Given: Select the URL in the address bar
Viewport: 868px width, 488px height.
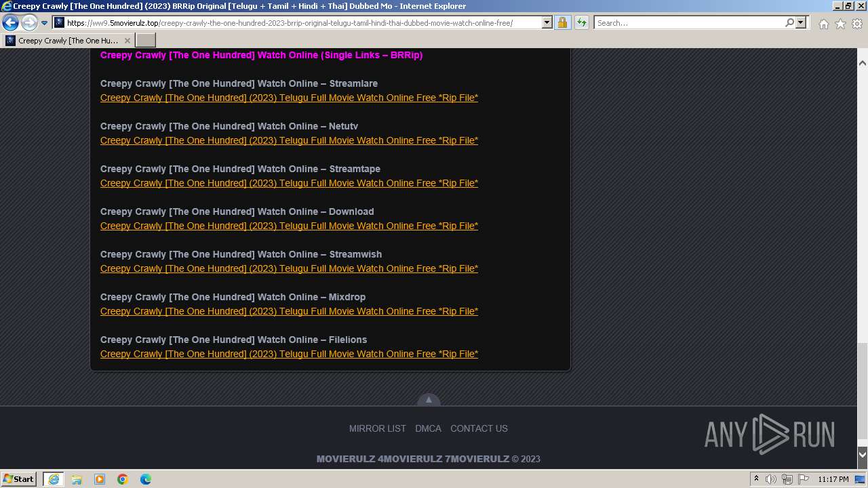Looking at the screenshot, I should click(290, 23).
